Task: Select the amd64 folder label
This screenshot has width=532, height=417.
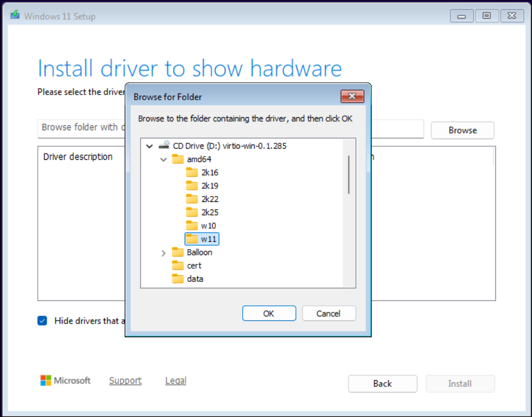Action: 199,159
